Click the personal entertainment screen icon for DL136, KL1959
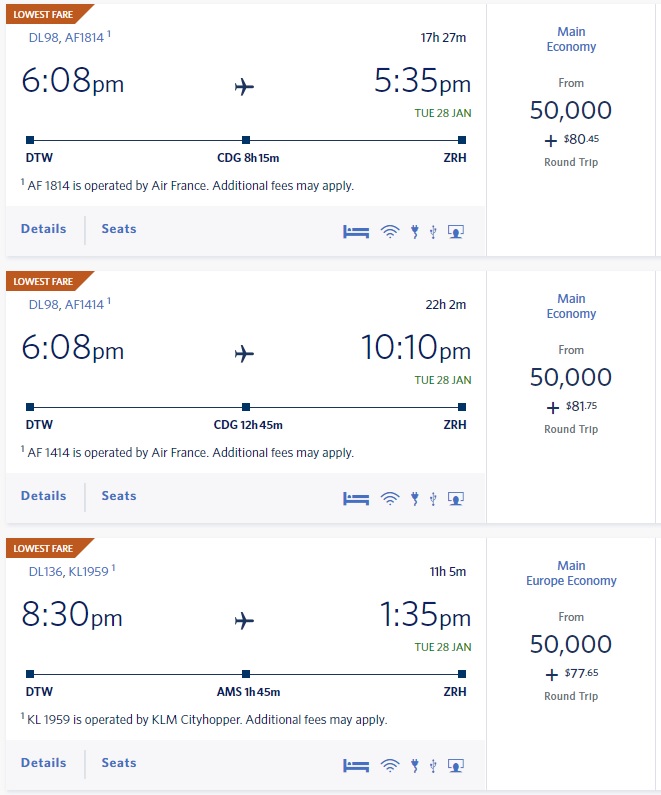The height and width of the screenshot is (795, 661). [x=456, y=765]
